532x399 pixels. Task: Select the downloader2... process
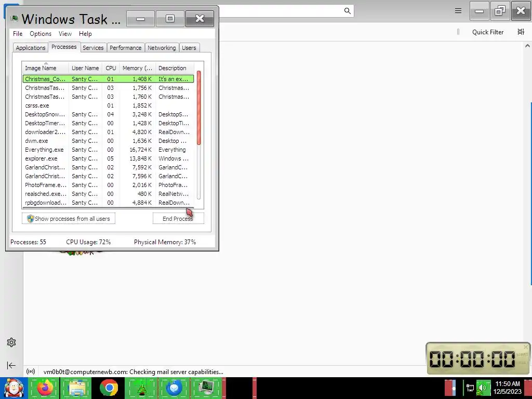[108, 132]
